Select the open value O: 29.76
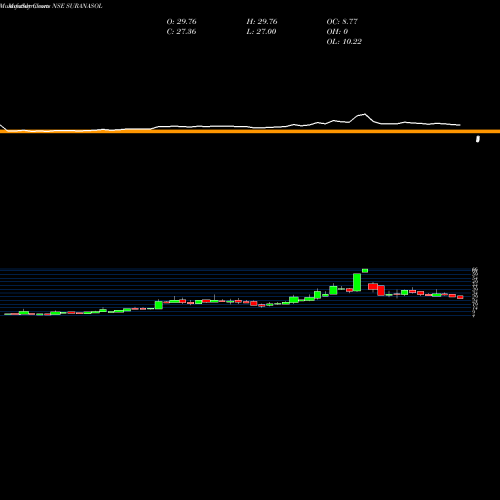500x500 pixels. click(181, 22)
